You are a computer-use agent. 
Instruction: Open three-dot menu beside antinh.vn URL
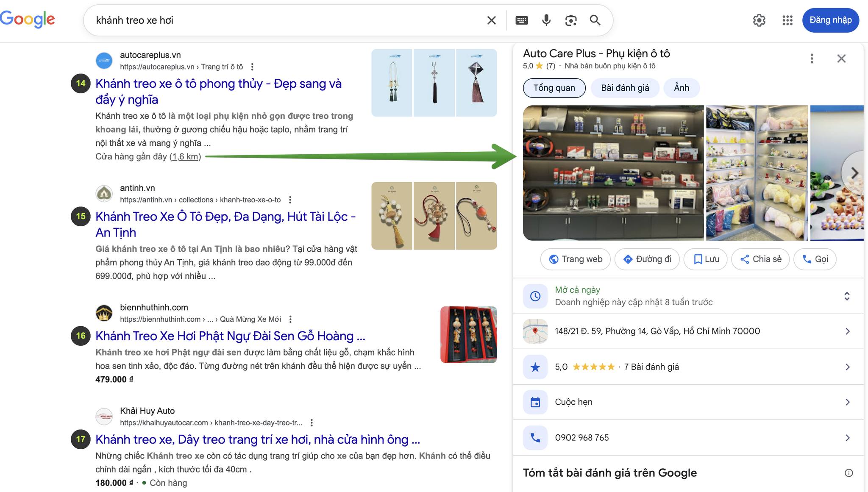[x=290, y=200]
